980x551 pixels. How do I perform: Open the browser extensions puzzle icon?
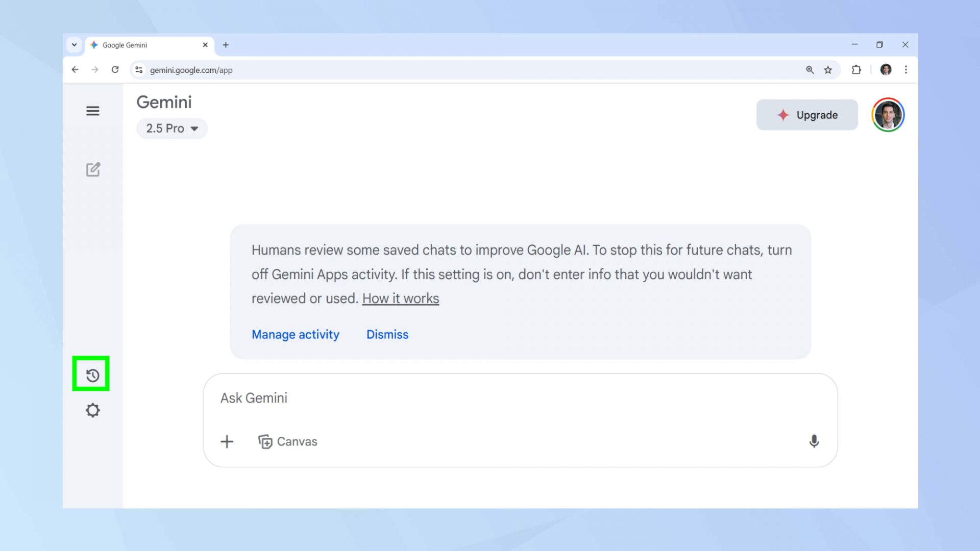tap(856, 70)
